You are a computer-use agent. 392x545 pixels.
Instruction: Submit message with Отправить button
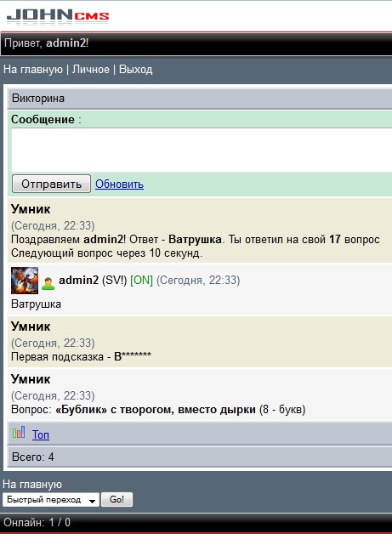click(51, 184)
